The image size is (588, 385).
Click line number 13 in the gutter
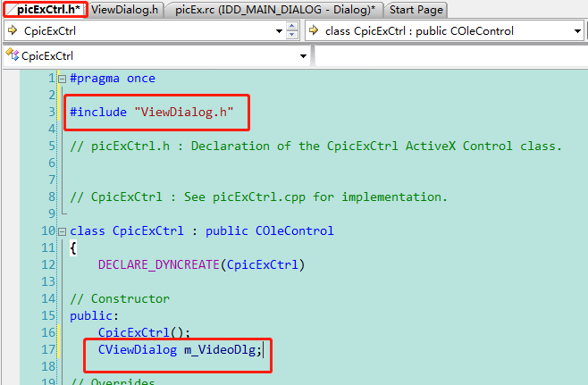pyautogui.click(x=48, y=282)
